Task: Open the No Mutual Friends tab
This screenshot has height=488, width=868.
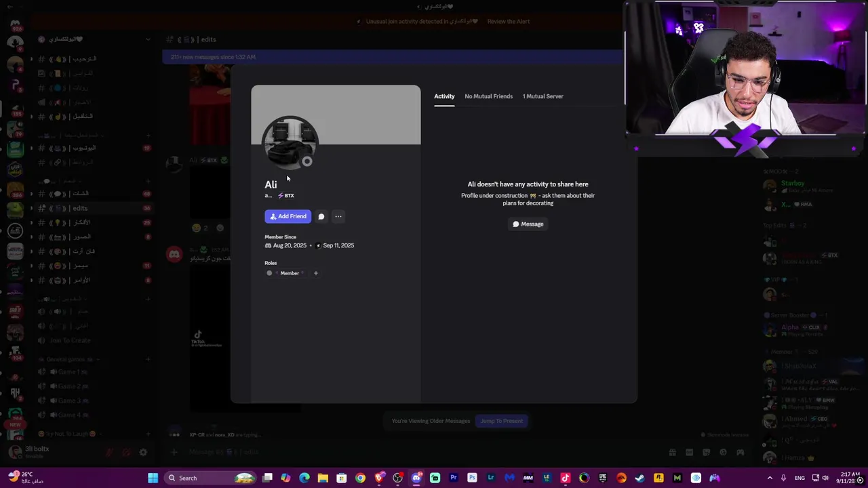Action: pyautogui.click(x=488, y=96)
